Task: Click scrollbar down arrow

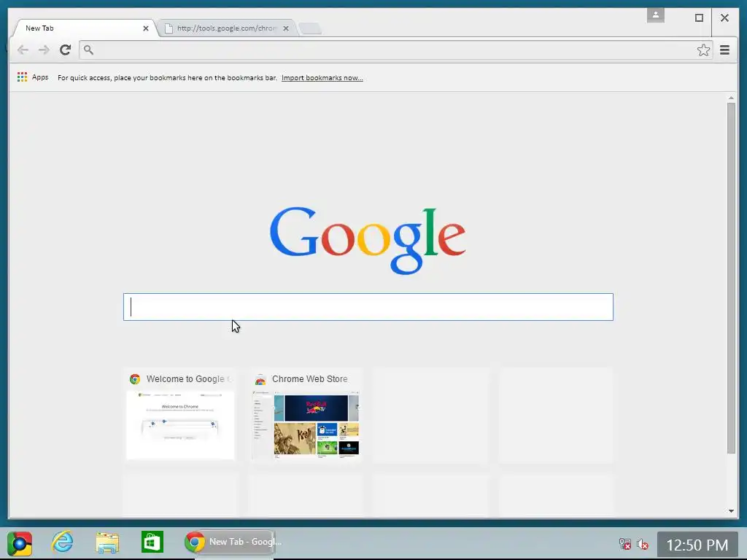Action: [x=731, y=511]
